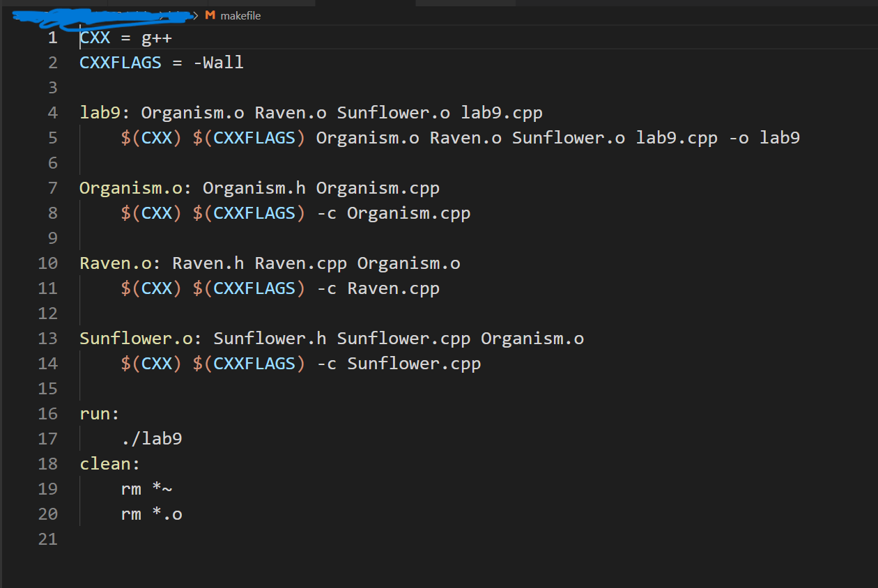The width and height of the screenshot is (878, 588).
Task: Click Organism.o in lab9 dependency list
Action: tap(192, 112)
